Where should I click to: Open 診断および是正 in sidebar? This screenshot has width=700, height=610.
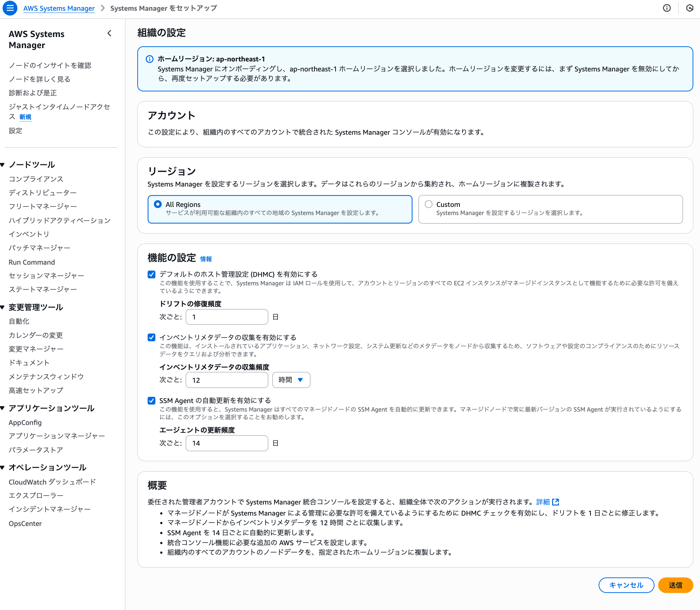point(33,93)
